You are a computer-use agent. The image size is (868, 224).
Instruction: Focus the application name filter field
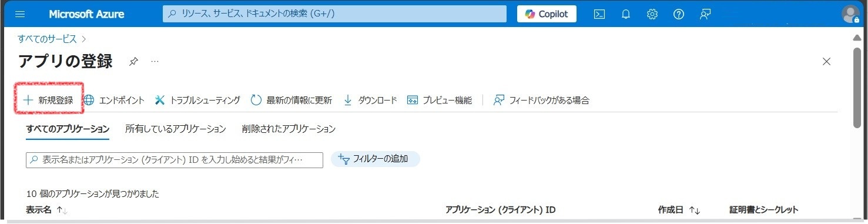point(175,160)
